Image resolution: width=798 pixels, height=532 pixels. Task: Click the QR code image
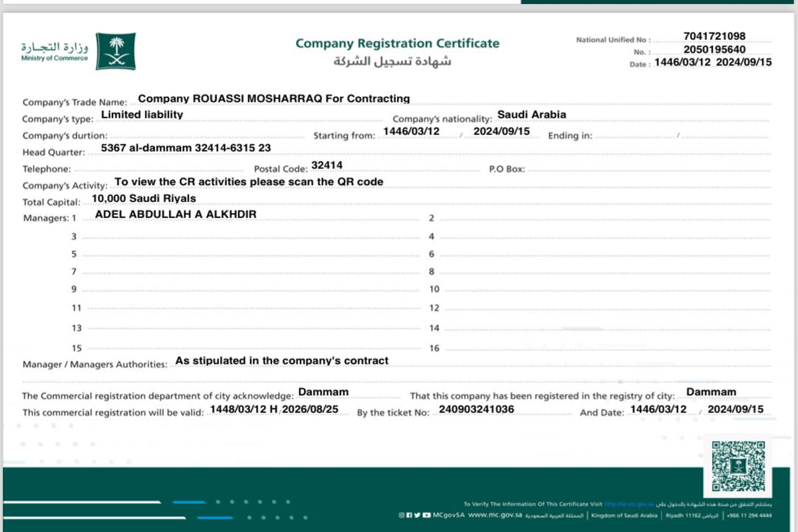click(737, 465)
